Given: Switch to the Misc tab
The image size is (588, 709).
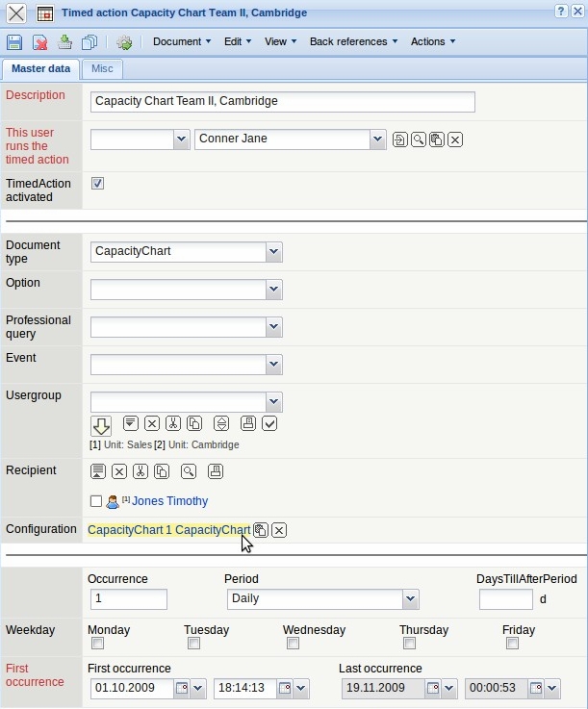Looking at the screenshot, I should point(102,69).
